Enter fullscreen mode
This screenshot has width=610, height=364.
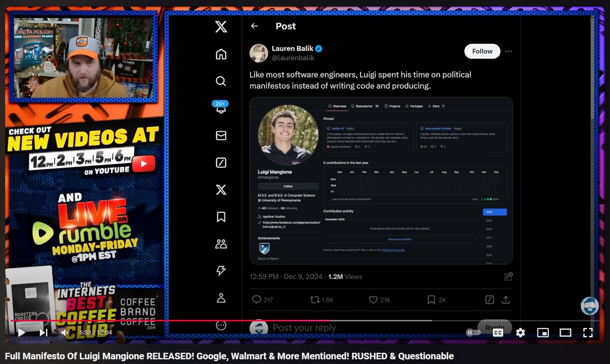click(588, 333)
